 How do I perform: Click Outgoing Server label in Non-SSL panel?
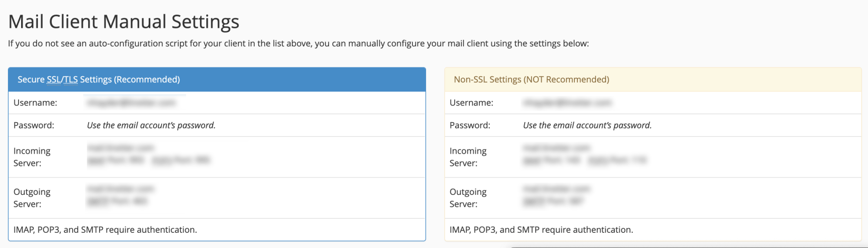tap(468, 198)
